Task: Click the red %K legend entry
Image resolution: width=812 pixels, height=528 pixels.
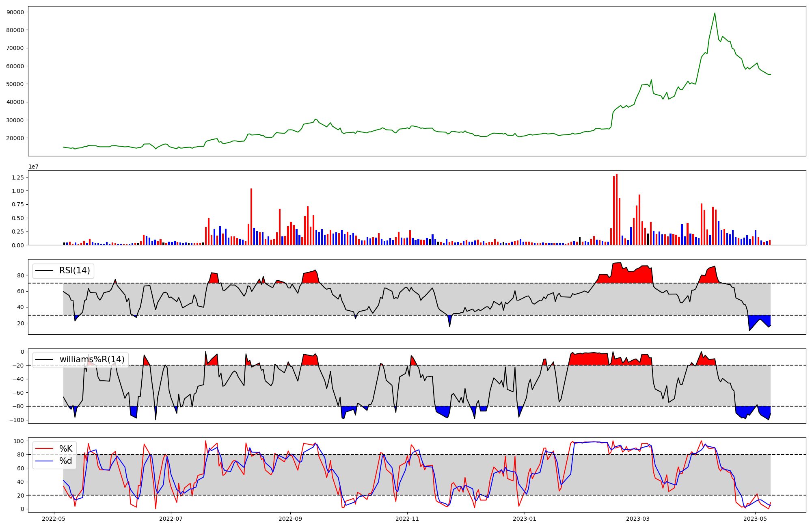Action: [66, 449]
